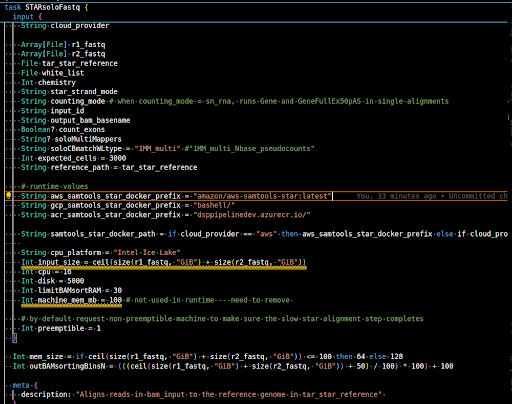Click the underlined 'Int machine_mem_mb = 100' line
Viewport: 512px width, 404px height.
point(71,300)
